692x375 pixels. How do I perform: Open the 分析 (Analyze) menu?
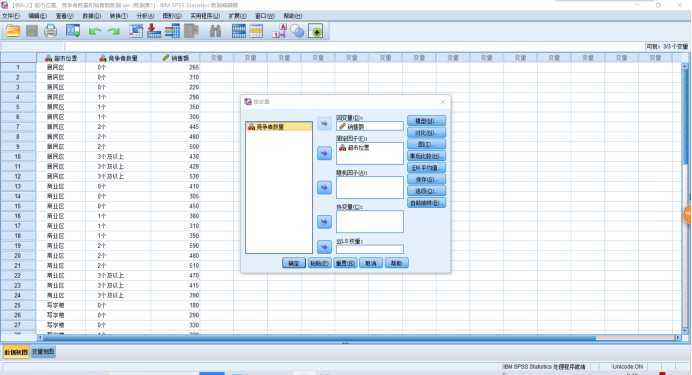145,16
